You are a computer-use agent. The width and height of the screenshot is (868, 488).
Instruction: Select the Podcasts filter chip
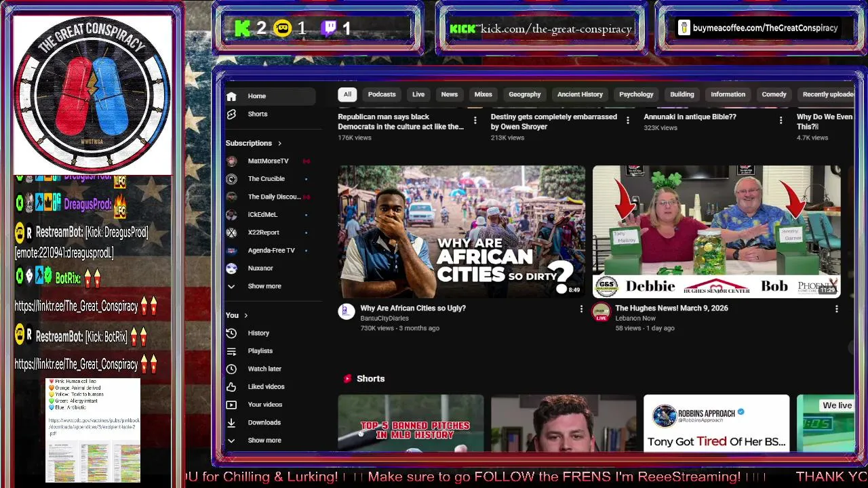382,95
